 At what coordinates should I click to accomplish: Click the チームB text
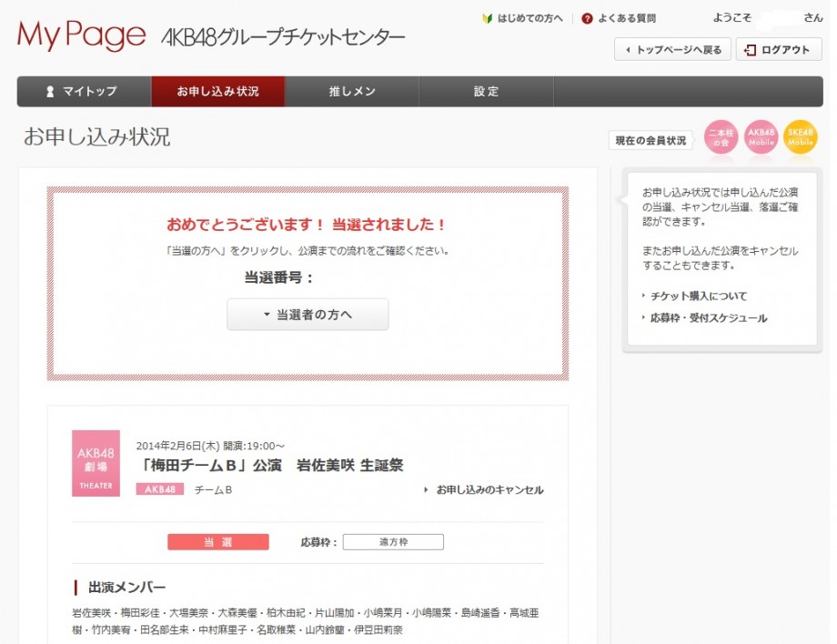[213, 489]
